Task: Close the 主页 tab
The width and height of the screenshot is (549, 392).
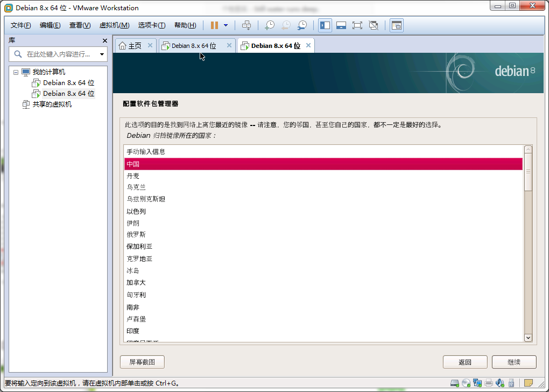Action: pos(150,45)
